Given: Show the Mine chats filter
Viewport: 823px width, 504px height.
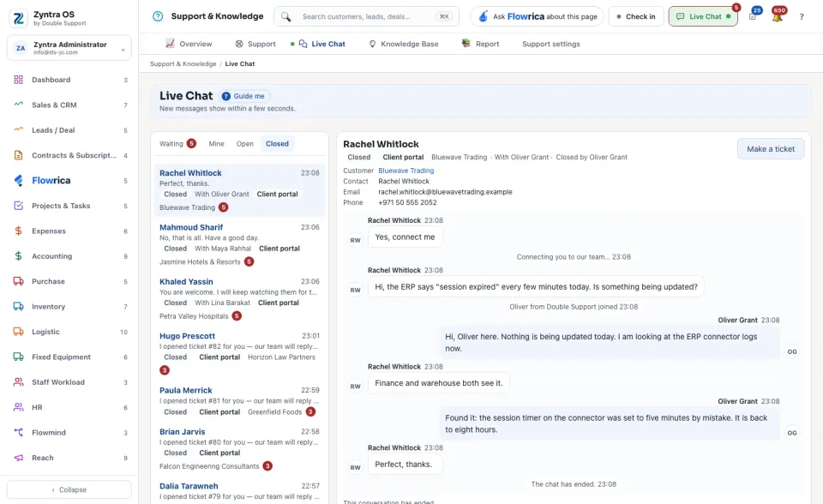Looking at the screenshot, I should coord(216,144).
